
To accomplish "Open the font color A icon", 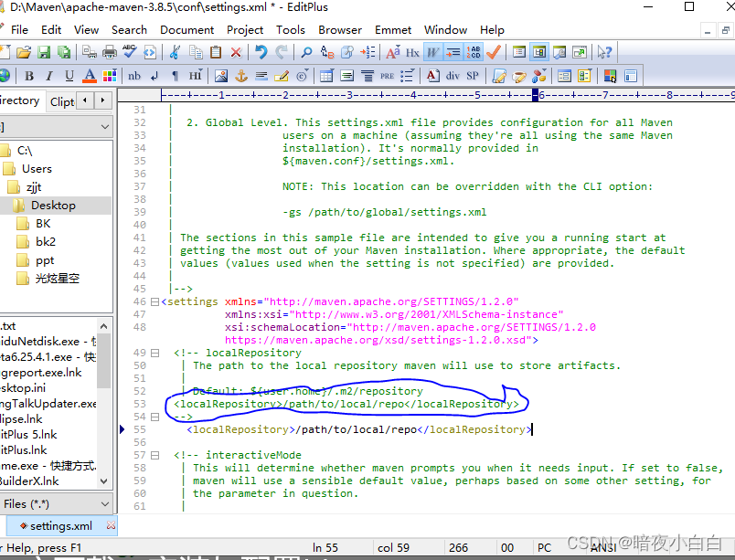I will pos(89,76).
